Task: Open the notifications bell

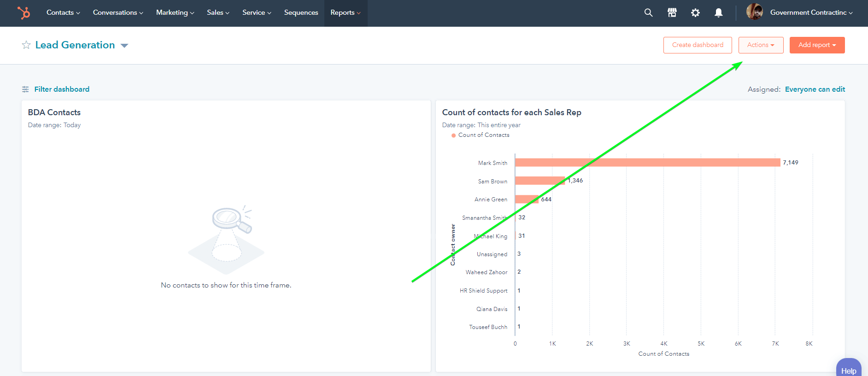Action: [718, 13]
